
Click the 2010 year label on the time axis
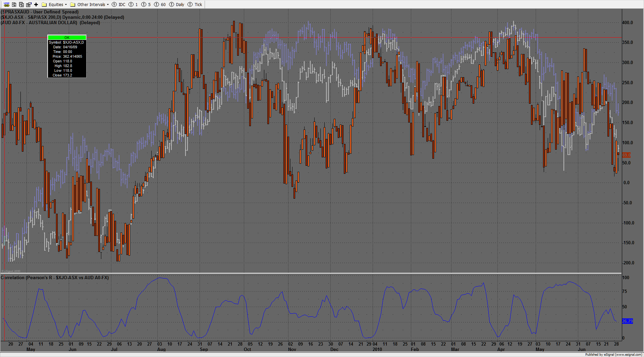pos(377,349)
